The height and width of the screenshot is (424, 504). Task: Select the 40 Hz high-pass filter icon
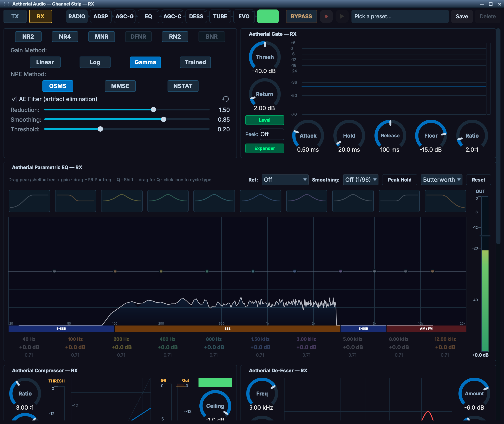[x=29, y=201]
